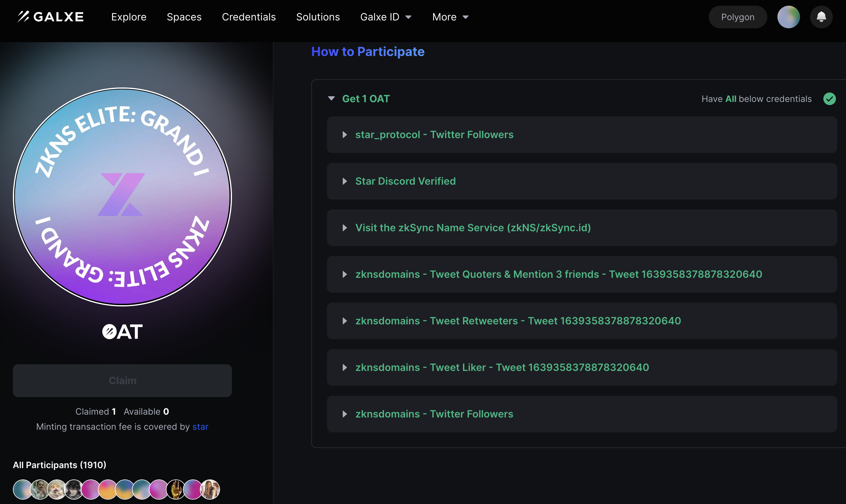Click All Participants (1910) label
846x504 pixels.
pyautogui.click(x=59, y=465)
